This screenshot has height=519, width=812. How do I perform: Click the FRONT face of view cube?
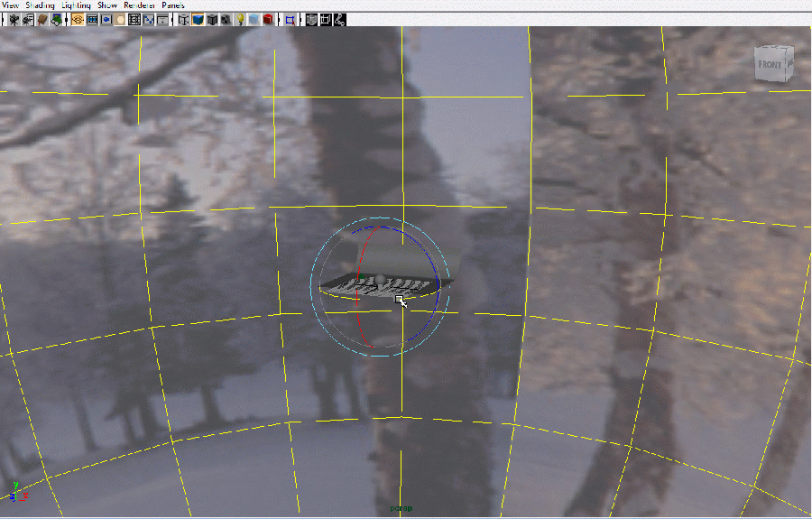pos(771,65)
